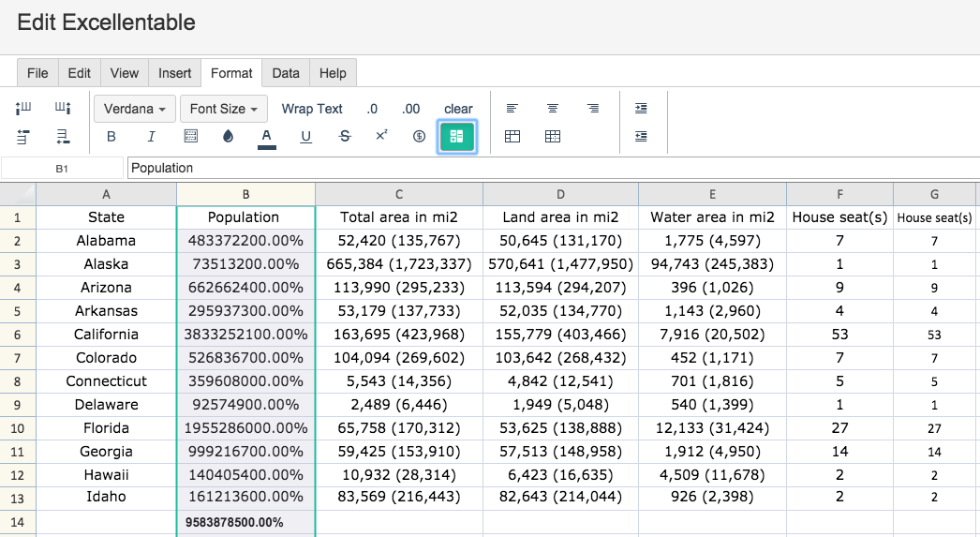
Task: Click the Bold formatting icon
Action: (x=111, y=136)
